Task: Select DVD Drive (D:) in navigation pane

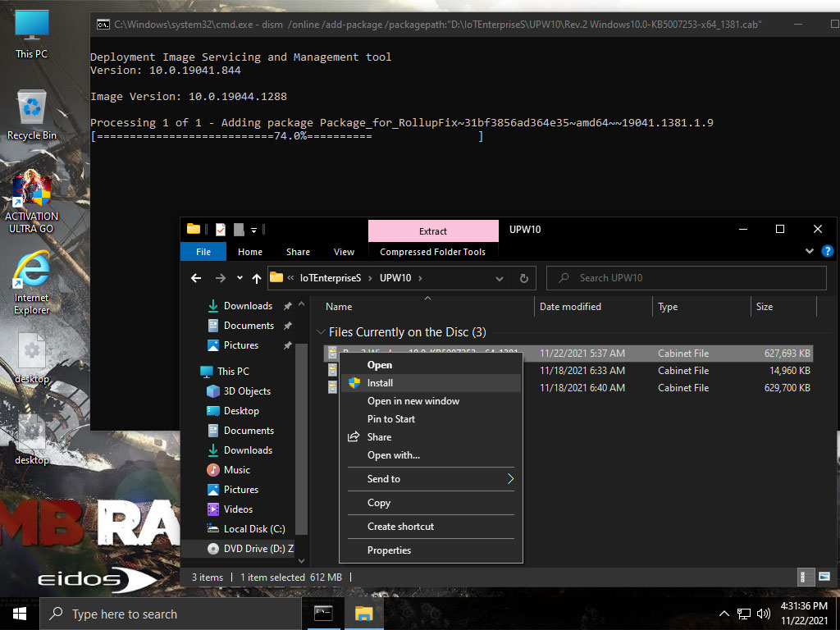Action: click(x=258, y=549)
